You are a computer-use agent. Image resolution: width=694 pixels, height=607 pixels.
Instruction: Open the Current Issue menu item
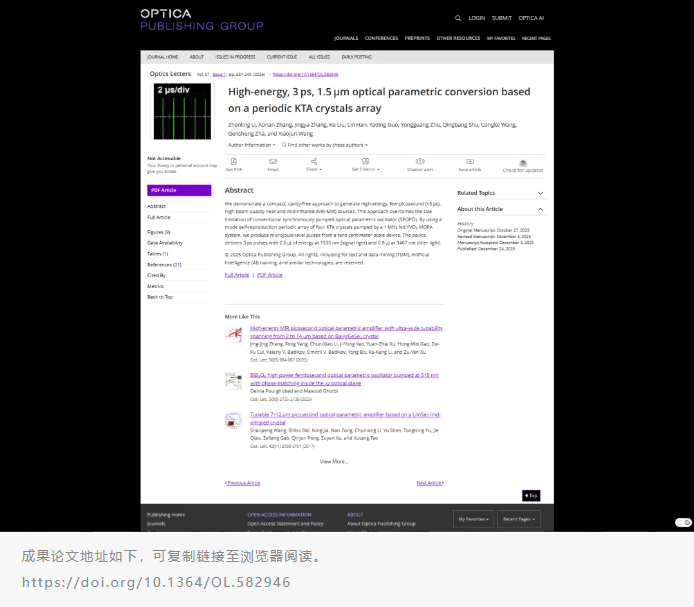click(x=281, y=57)
